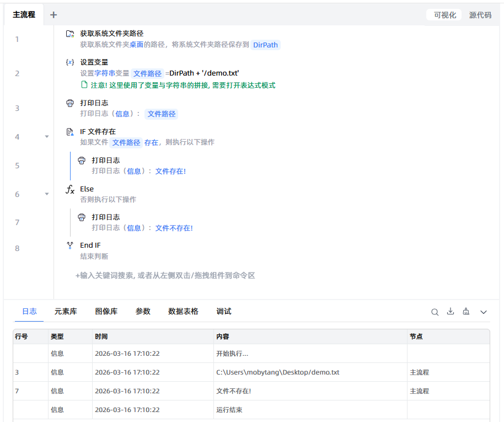Collapse the Else block on line 6

[x=47, y=194]
